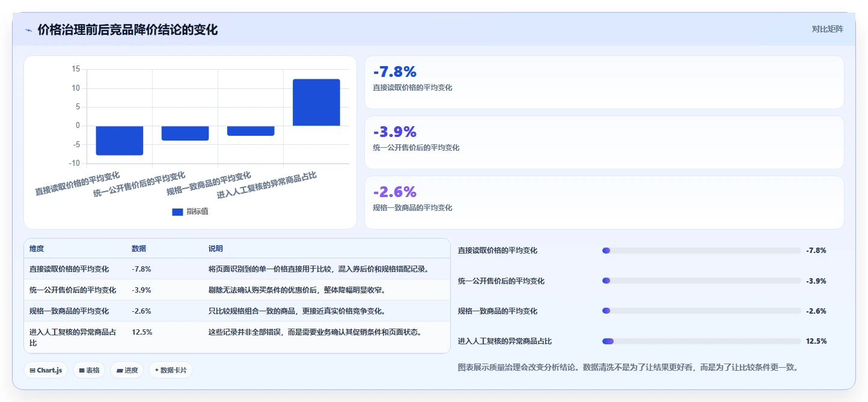Screen dimensions: 868x402
Task: Click the -3.9% value at the progress bar end
Action: coord(816,281)
